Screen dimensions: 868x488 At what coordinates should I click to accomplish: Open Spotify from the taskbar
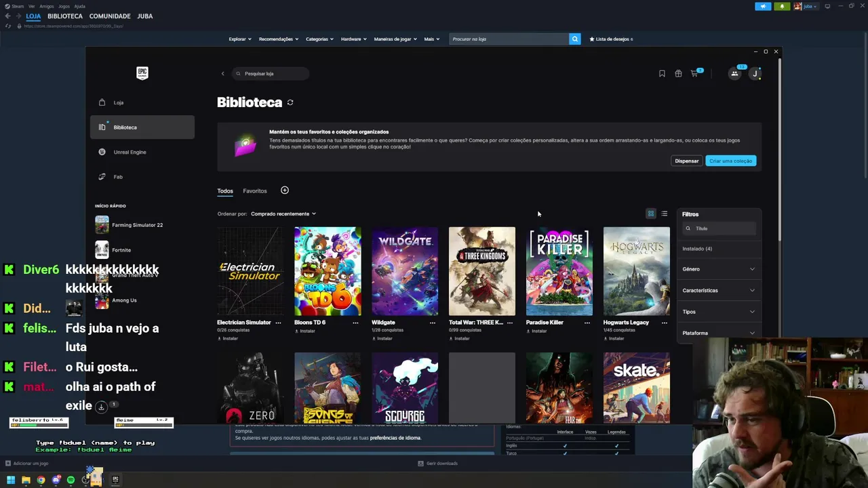[71, 480]
